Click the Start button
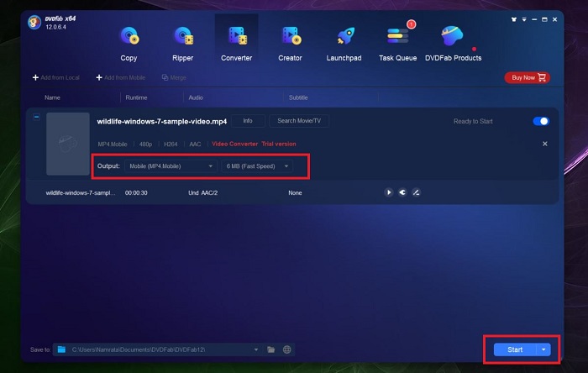 pyautogui.click(x=515, y=349)
